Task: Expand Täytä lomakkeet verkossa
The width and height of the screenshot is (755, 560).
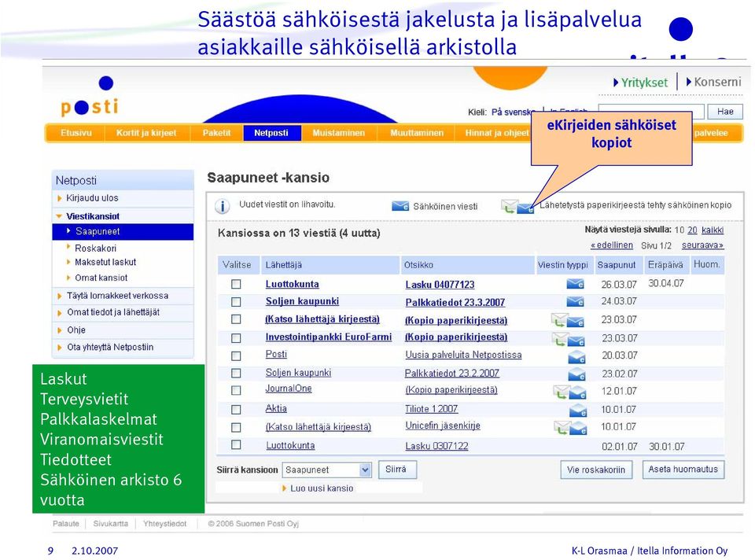Action: coord(59,296)
